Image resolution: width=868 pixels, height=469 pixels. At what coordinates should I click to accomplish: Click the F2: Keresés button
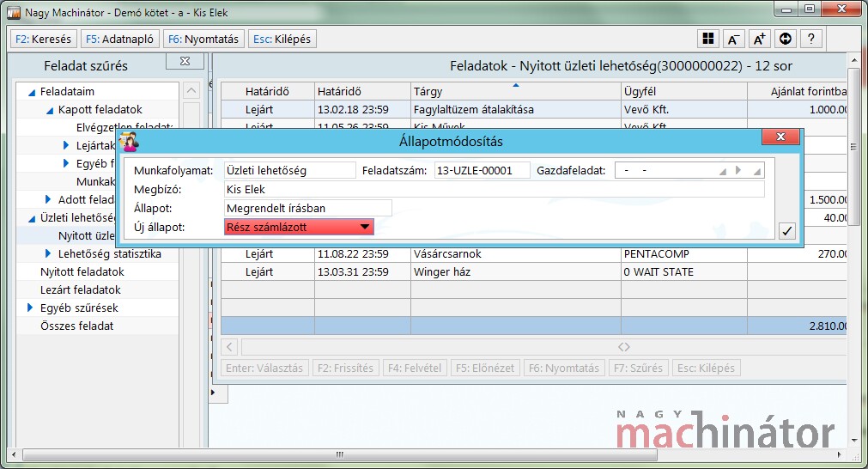pos(44,40)
